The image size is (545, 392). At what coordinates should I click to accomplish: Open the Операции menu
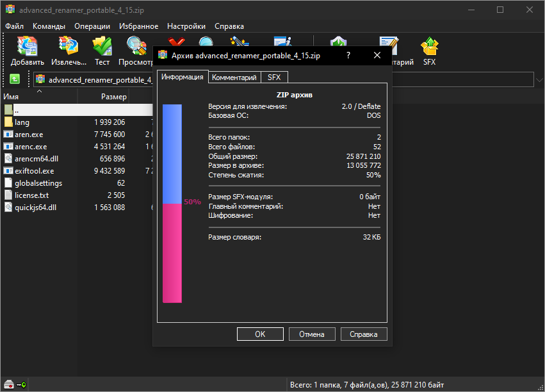click(x=92, y=26)
